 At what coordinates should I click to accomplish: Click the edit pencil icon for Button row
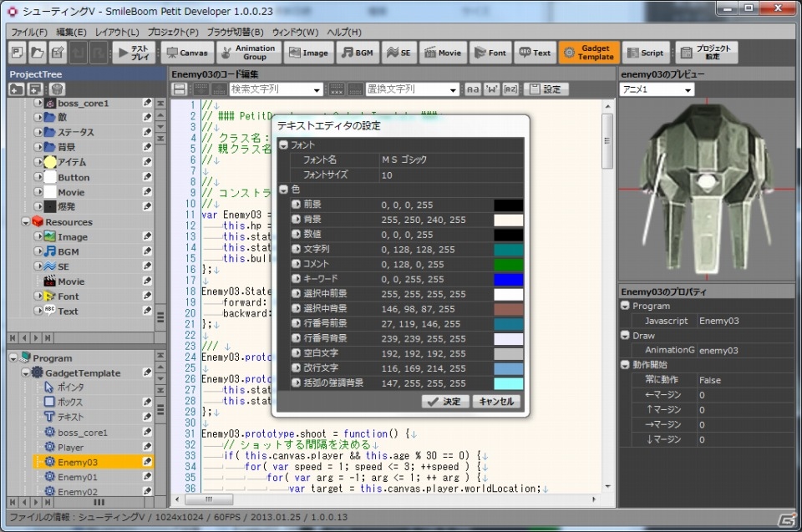(x=147, y=177)
